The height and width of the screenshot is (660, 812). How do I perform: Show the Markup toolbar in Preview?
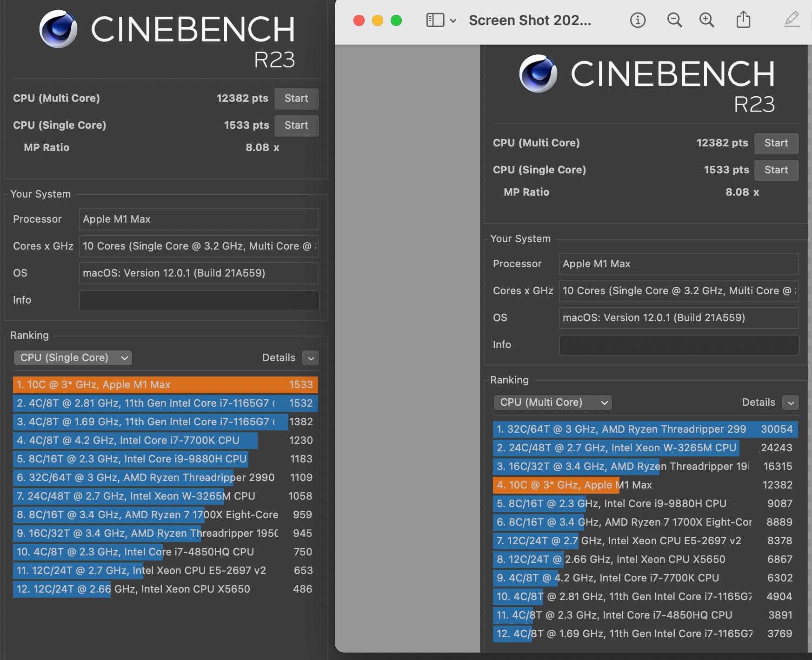point(792,20)
